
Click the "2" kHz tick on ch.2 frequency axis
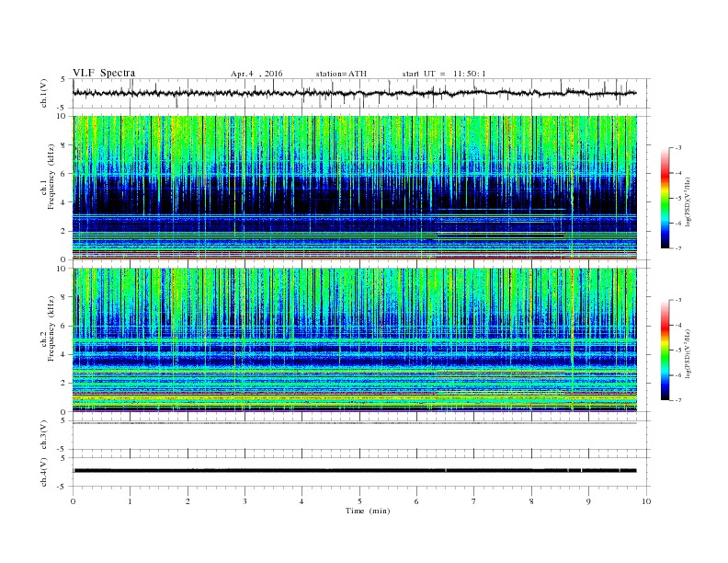click(x=64, y=384)
